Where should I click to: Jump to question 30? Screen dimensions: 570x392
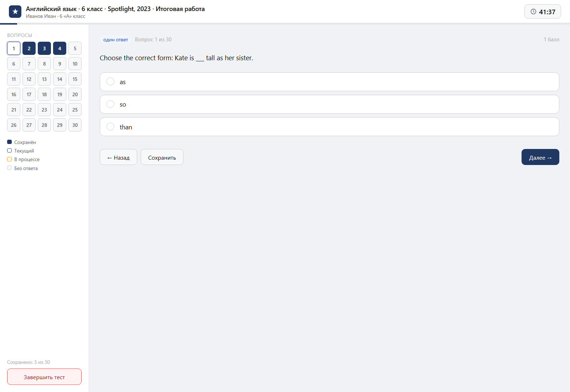[x=75, y=125]
